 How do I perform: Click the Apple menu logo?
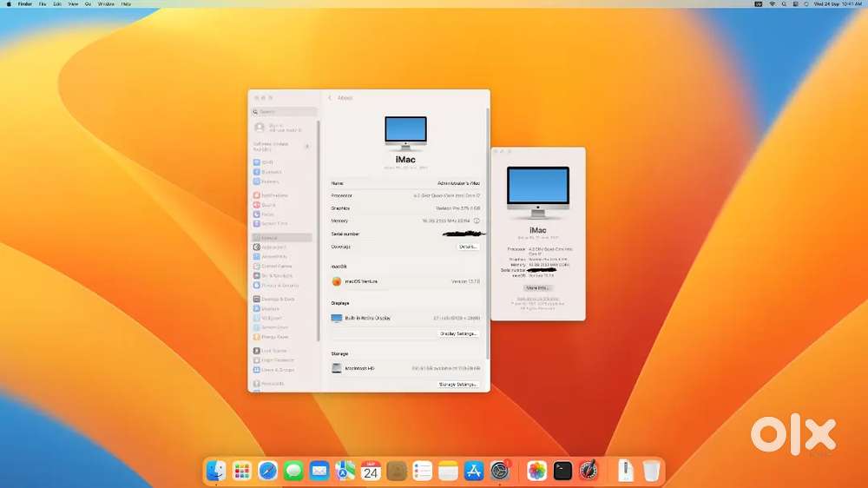tap(9, 3)
